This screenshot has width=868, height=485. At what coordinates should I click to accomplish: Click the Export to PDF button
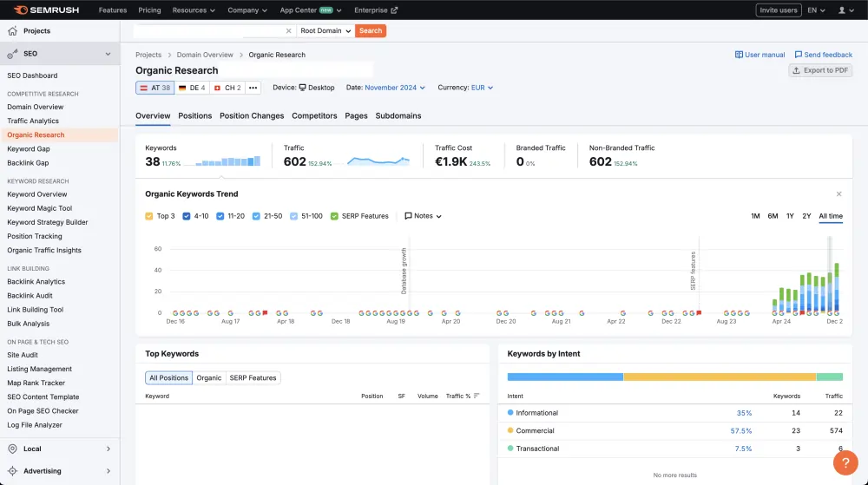(x=820, y=70)
